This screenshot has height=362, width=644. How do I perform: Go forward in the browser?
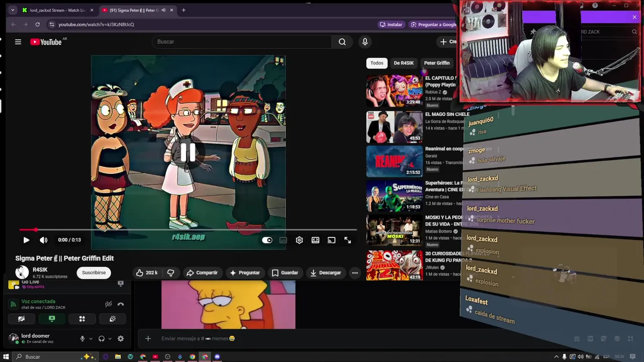point(25,24)
